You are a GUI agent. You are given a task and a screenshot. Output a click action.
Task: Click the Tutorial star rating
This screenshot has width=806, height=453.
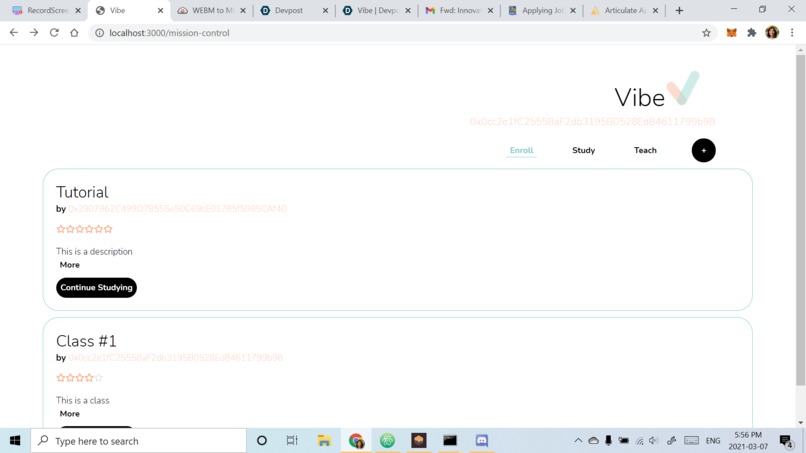pyautogui.click(x=84, y=229)
